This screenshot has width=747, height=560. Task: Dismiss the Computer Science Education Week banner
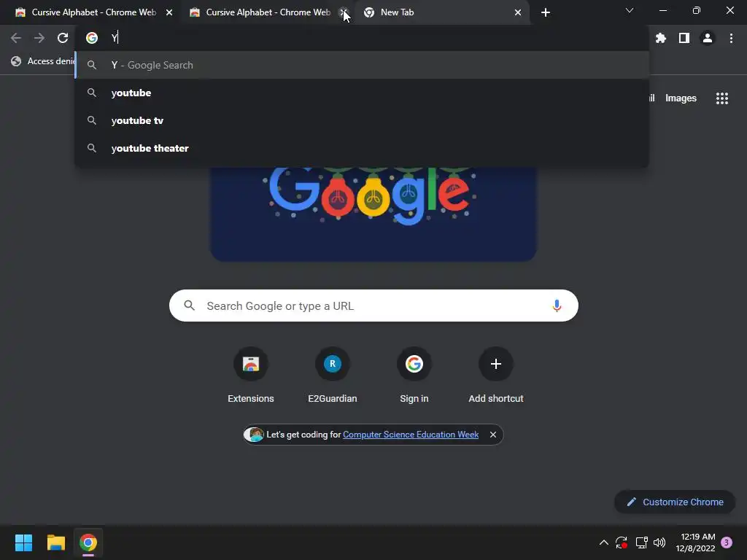pos(493,435)
